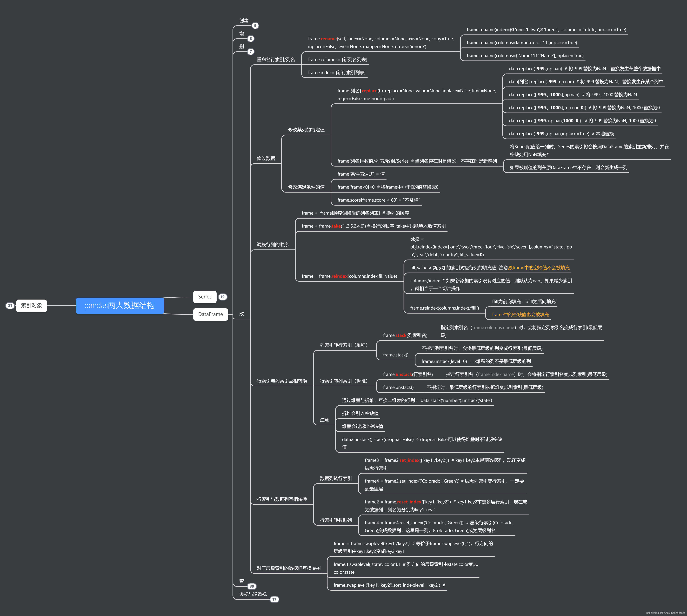Select the 行索引转数据列 subtopic
687x616 pixels.
tap(336, 520)
